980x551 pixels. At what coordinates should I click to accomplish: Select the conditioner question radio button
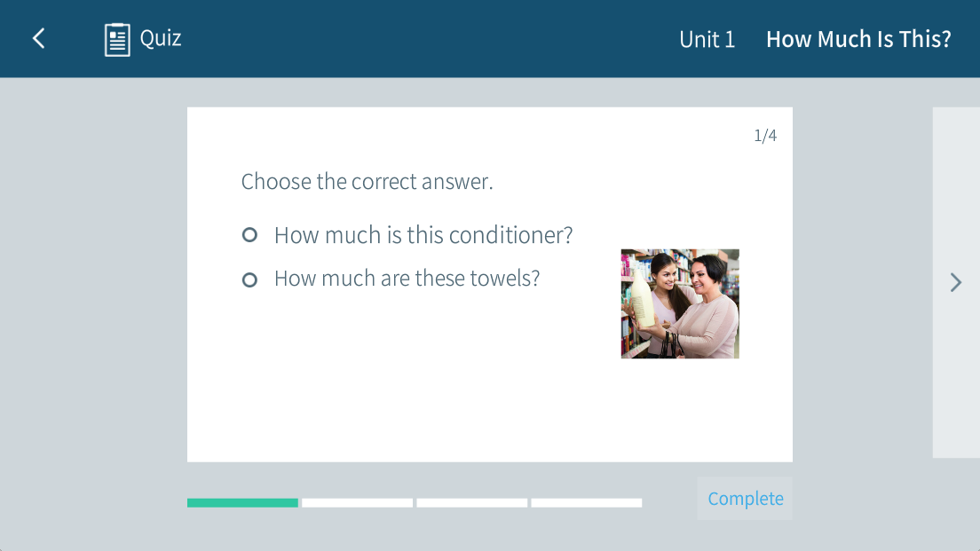(x=249, y=235)
